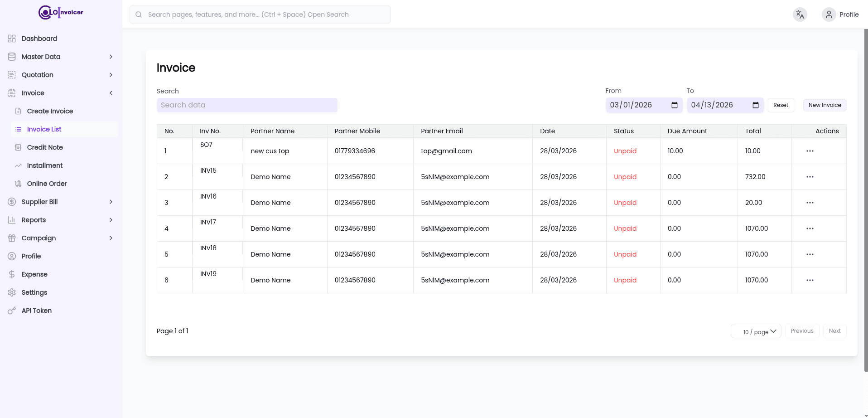
Task: Open the 10 / page dropdown
Action: pos(756,331)
